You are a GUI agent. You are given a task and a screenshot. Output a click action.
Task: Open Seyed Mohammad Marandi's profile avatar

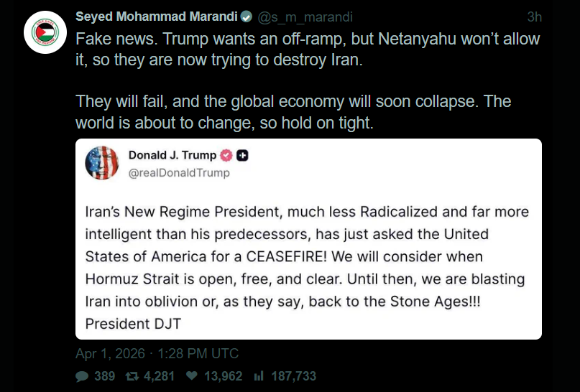45,32
